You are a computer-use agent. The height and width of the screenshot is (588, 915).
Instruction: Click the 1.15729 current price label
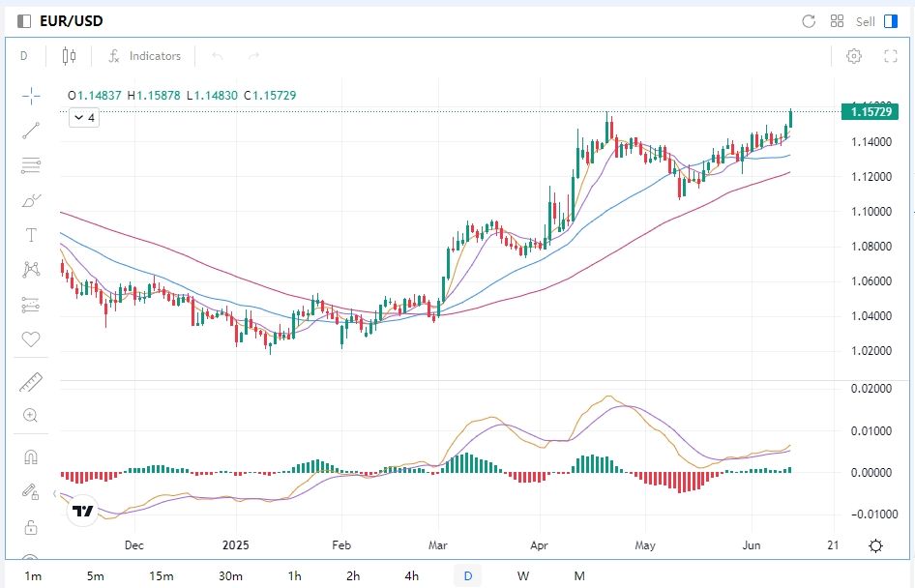pos(871,112)
